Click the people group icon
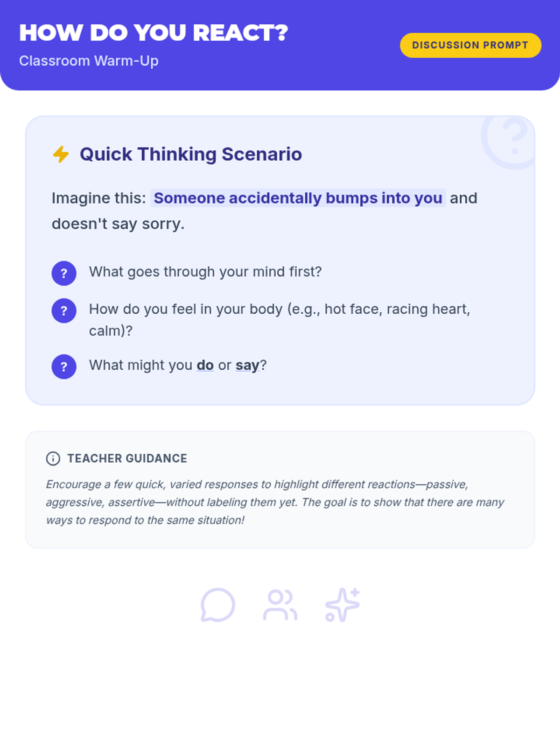 [x=280, y=605]
